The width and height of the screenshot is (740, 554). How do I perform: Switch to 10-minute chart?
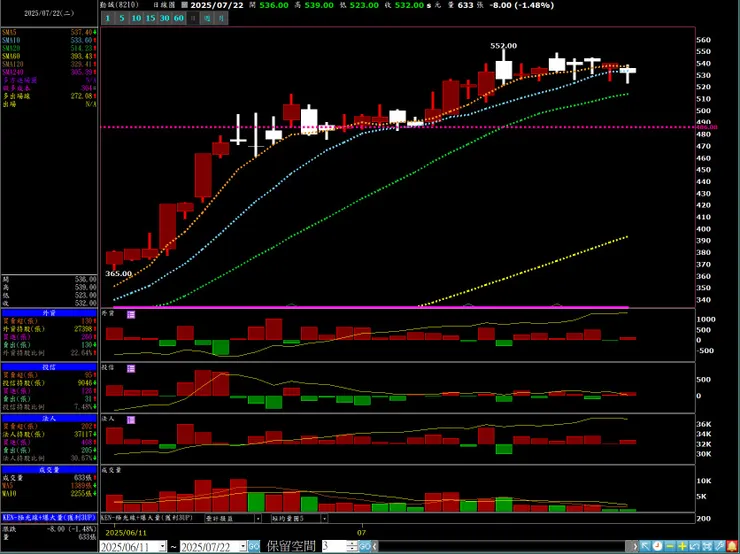coord(136,18)
